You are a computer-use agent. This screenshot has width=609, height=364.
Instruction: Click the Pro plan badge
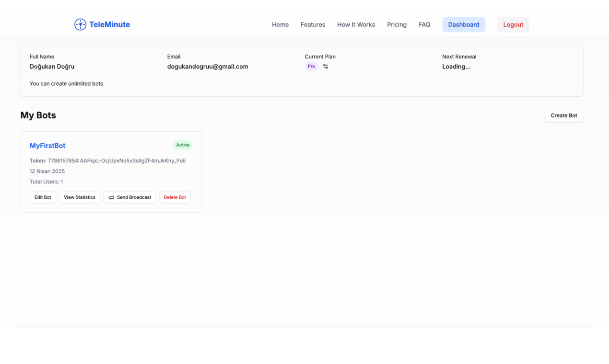[x=311, y=67]
